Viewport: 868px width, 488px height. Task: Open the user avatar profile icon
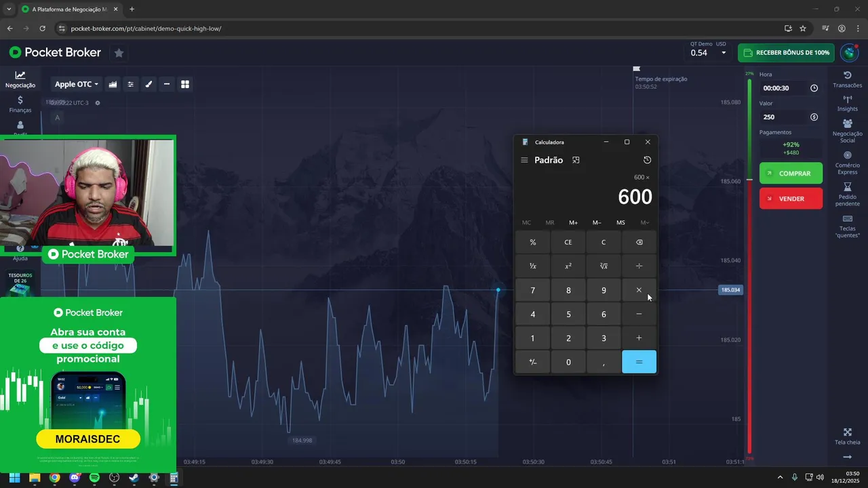(849, 52)
